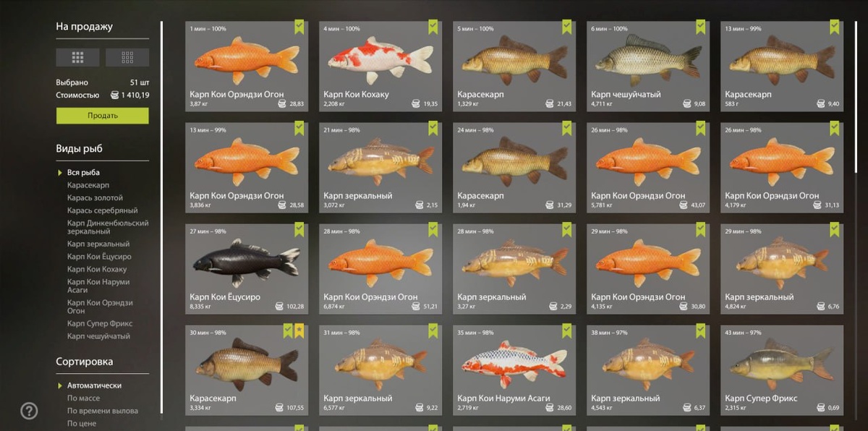The width and height of the screenshot is (868, 431).
Task: Click the Продать sell button
Action: (x=103, y=116)
